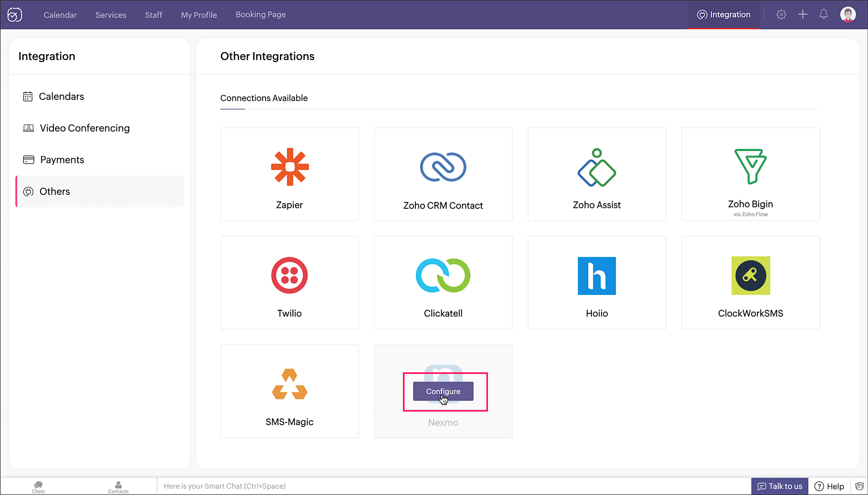This screenshot has height=495, width=868.
Task: Click the Clickatell label
Action: 443,313
